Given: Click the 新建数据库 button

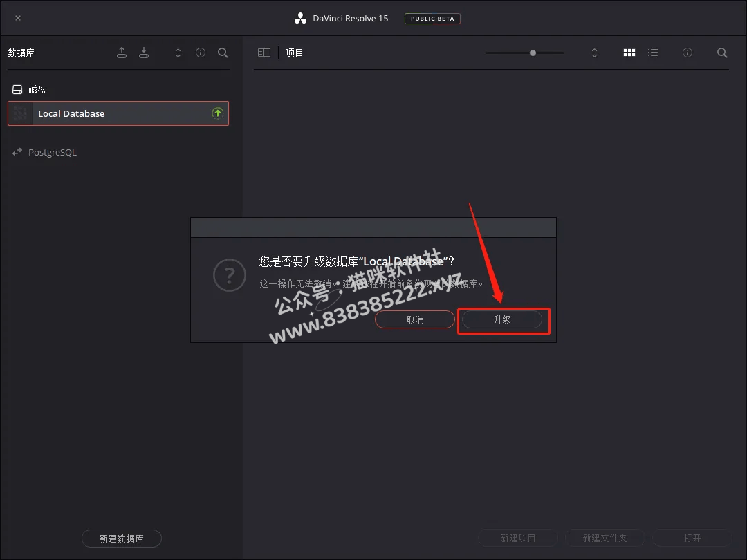Looking at the screenshot, I should (x=122, y=539).
